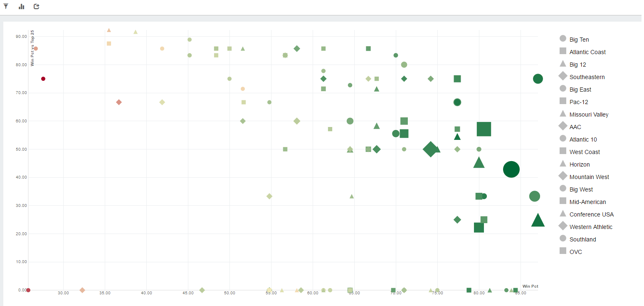
Task: Toggle the Pac-12 series in legend
Action: point(579,102)
